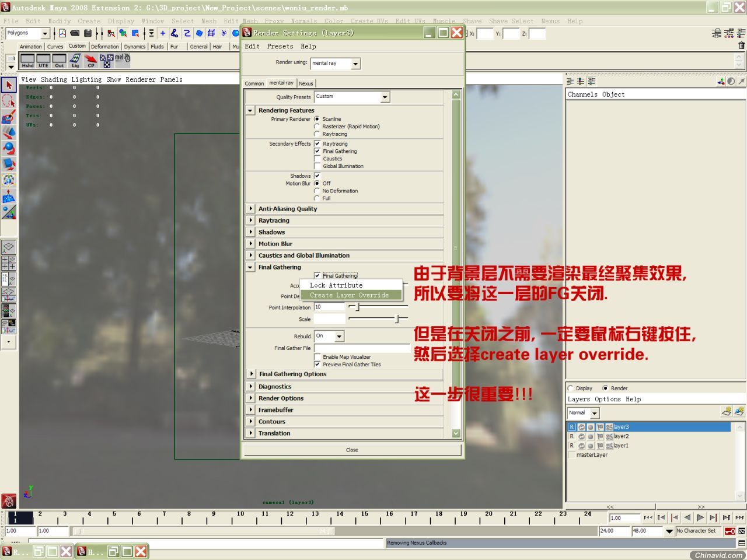Select the Raytracing primary renderer radio

(317, 134)
